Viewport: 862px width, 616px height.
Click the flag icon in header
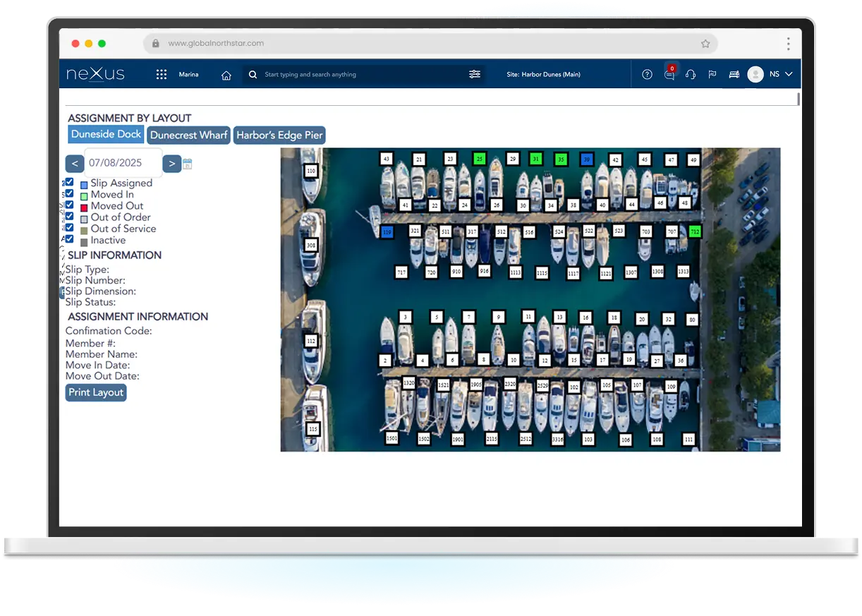click(712, 74)
